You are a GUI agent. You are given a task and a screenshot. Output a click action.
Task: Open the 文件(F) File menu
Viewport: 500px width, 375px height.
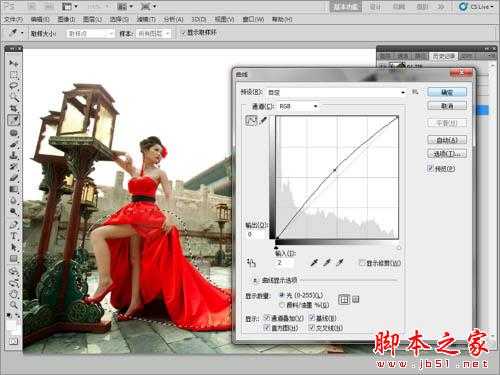[x=13, y=20]
